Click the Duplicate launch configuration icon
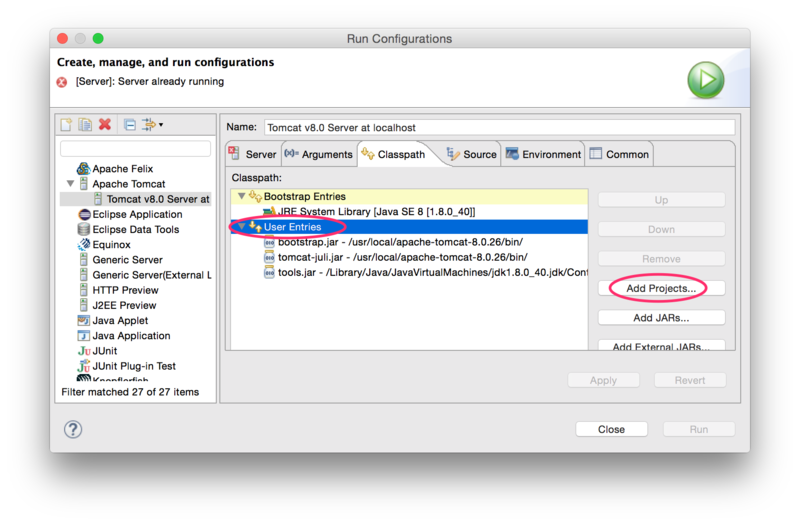Image resolution: width=800 pixels, height=524 pixels. point(85,124)
